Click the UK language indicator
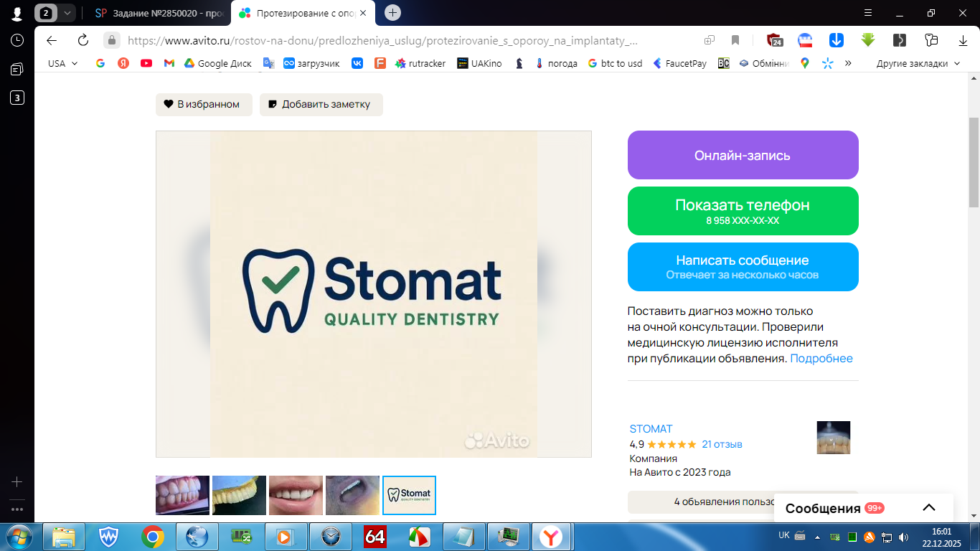 (784, 535)
